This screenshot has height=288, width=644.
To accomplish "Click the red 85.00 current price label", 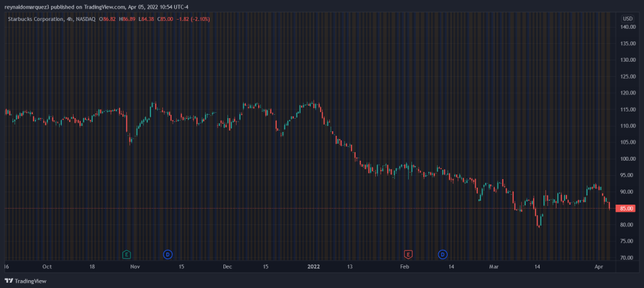I will (x=626, y=209).
